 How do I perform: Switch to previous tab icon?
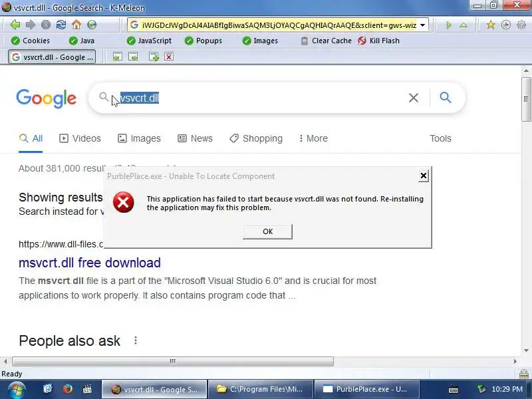pos(118,57)
